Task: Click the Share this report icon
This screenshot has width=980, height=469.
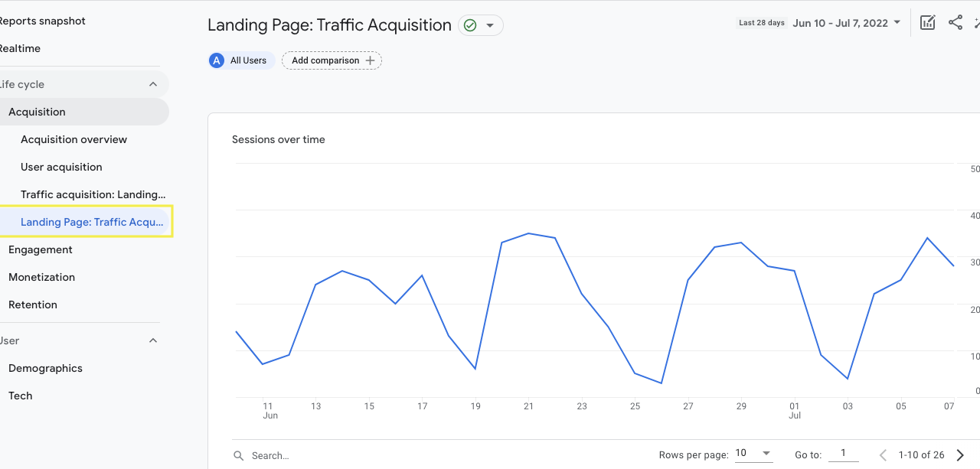Action: 955,23
